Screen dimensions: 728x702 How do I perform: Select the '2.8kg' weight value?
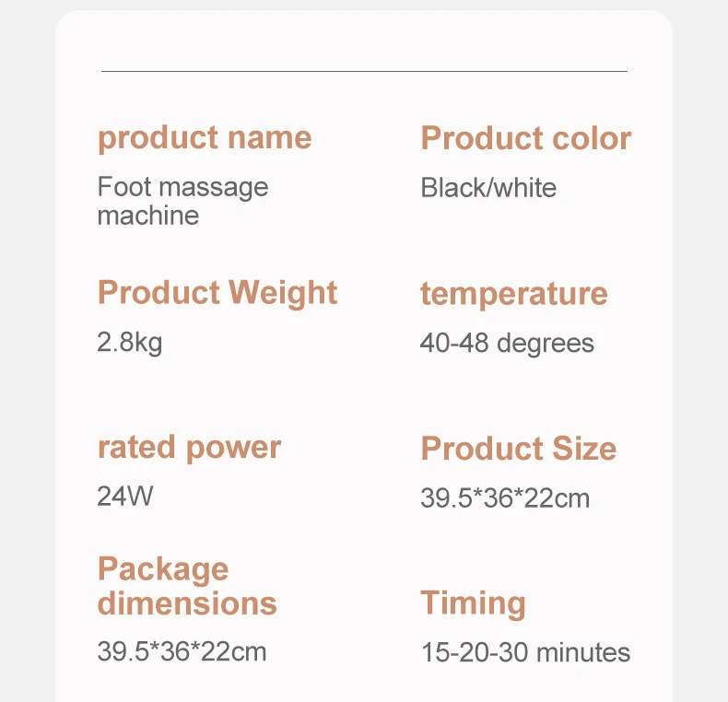[x=130, y=343]
